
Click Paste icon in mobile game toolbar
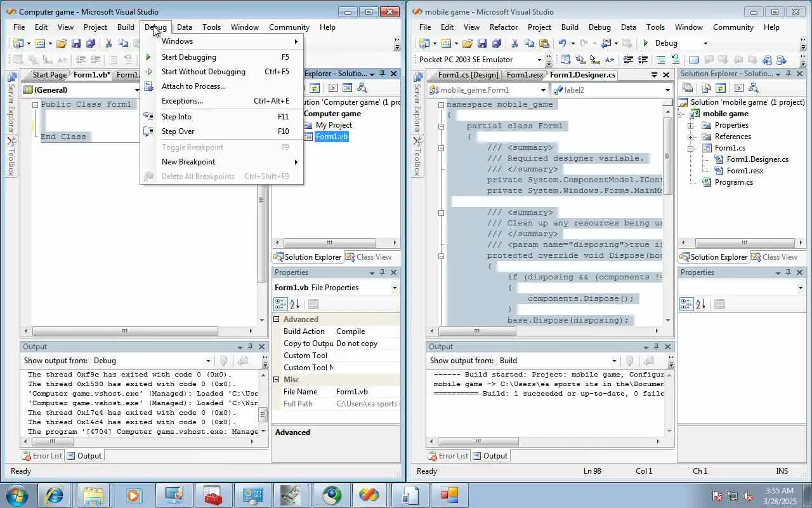tap(544, 43)
